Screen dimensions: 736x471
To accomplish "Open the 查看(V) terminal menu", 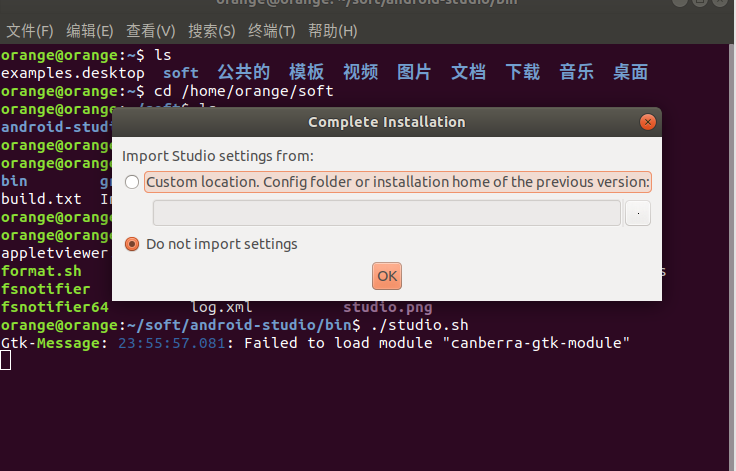I will click(151, 31).
